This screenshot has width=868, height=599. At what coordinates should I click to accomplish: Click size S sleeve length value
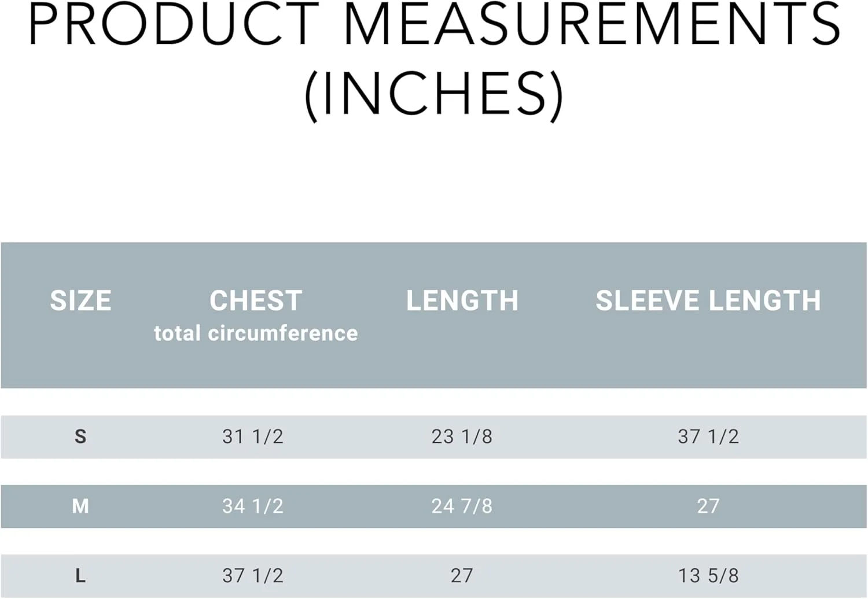708,437
